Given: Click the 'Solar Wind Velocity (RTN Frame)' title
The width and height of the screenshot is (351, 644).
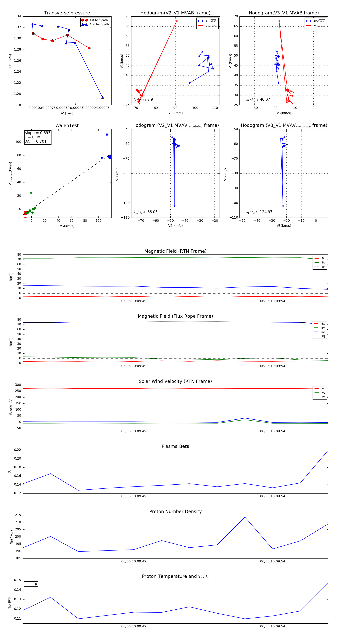Looking at the screenshot, I should click(175, 382).
